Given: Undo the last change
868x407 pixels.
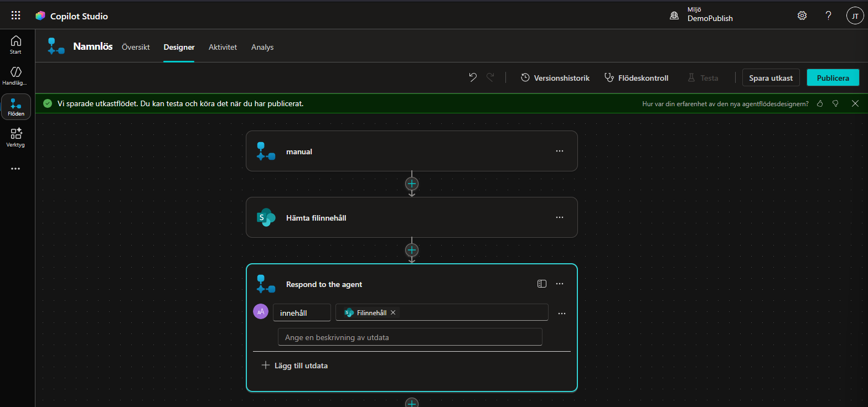Looking at the screenshot, I should point(473,78).
